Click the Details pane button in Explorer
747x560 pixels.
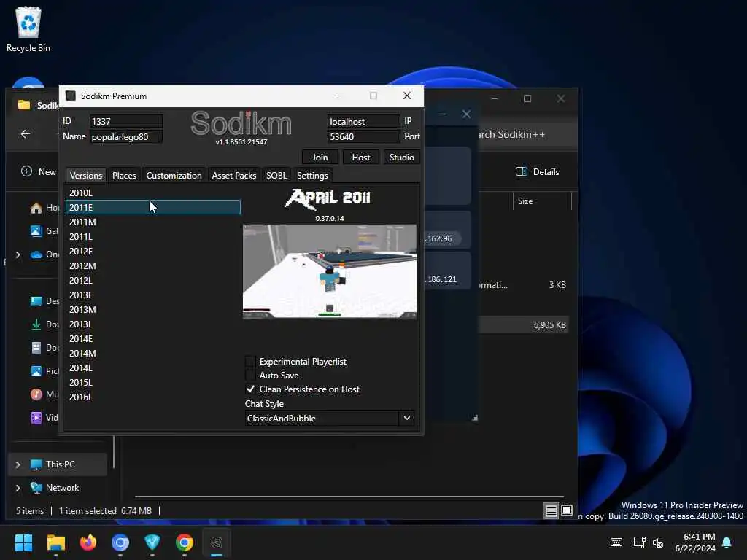pyautogui.click(x=538, y=172)
